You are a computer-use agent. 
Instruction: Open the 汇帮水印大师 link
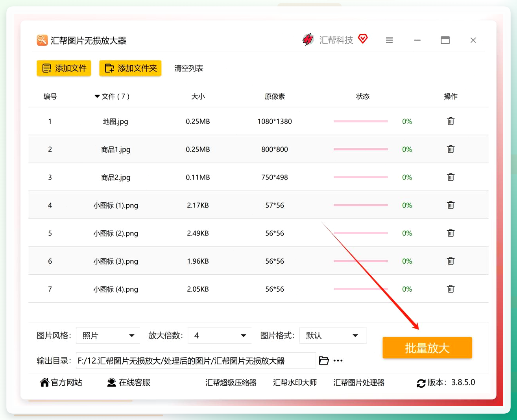click(295, 383)
